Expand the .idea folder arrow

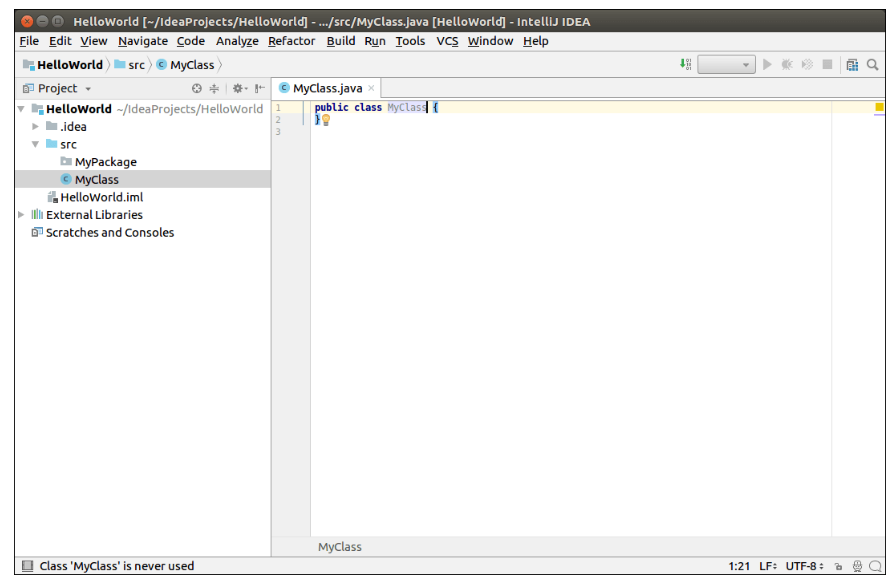tap(35, 126)
